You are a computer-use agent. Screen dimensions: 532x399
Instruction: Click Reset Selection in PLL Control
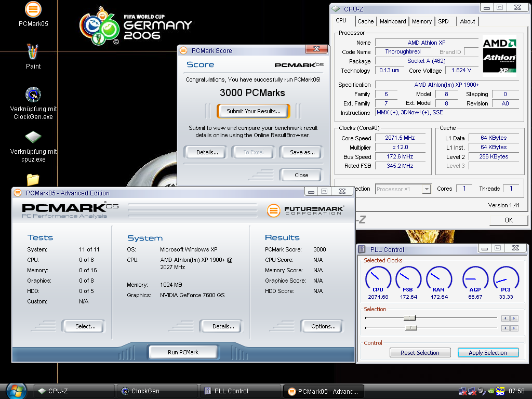[x=420, y=353]
